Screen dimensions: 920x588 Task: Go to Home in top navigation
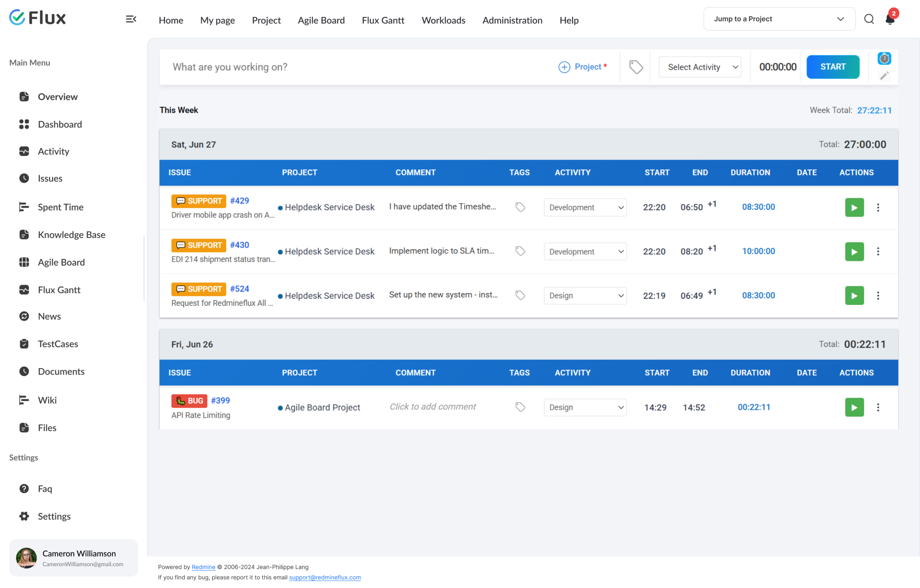(171, 20)
